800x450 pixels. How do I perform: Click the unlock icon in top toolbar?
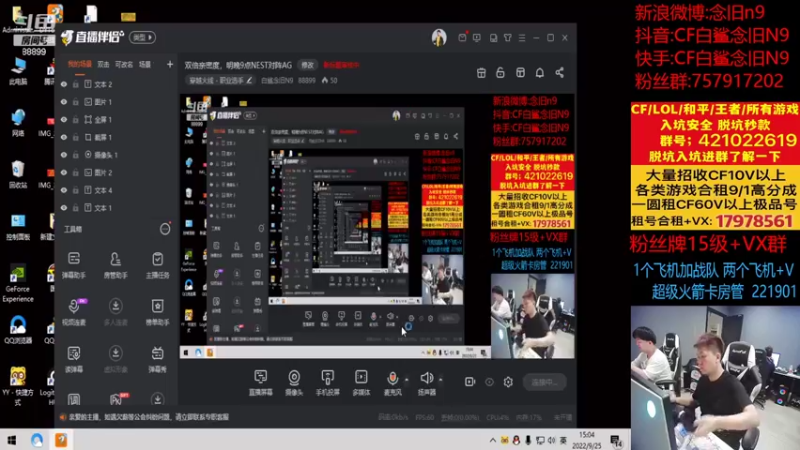pos(501,72)
